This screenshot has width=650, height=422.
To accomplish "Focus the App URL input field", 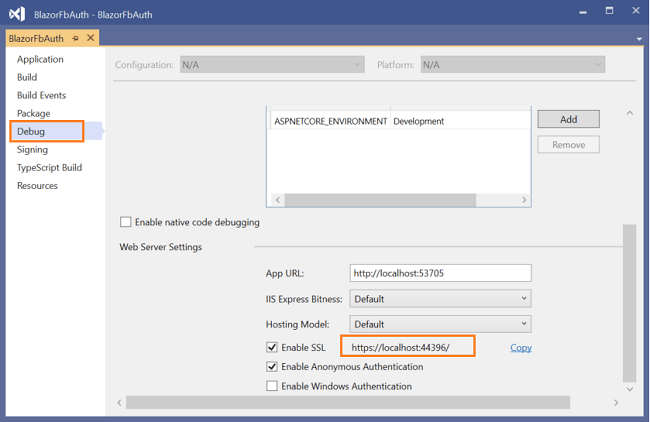I will (440, 273).
